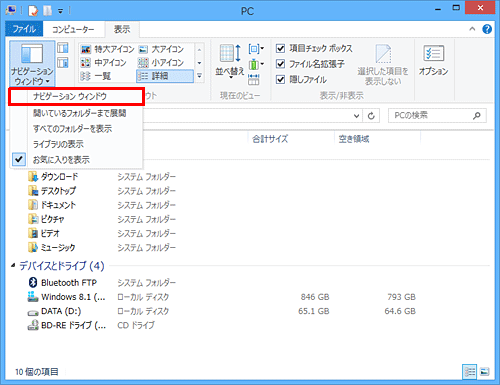
Task: Select ナビゲーション ウィンドウ menu entry
Action: coord(77,97)
